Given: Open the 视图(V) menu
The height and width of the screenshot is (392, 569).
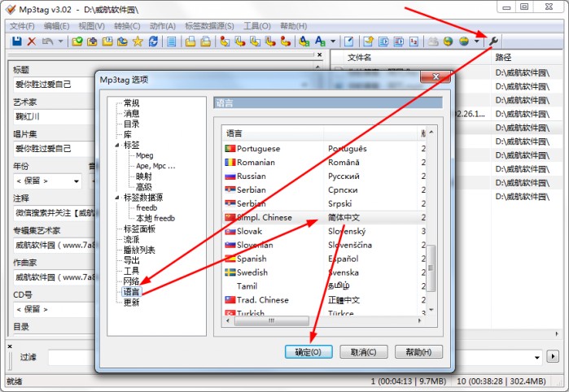Looking at the screenshot, I should click(92, 26).
